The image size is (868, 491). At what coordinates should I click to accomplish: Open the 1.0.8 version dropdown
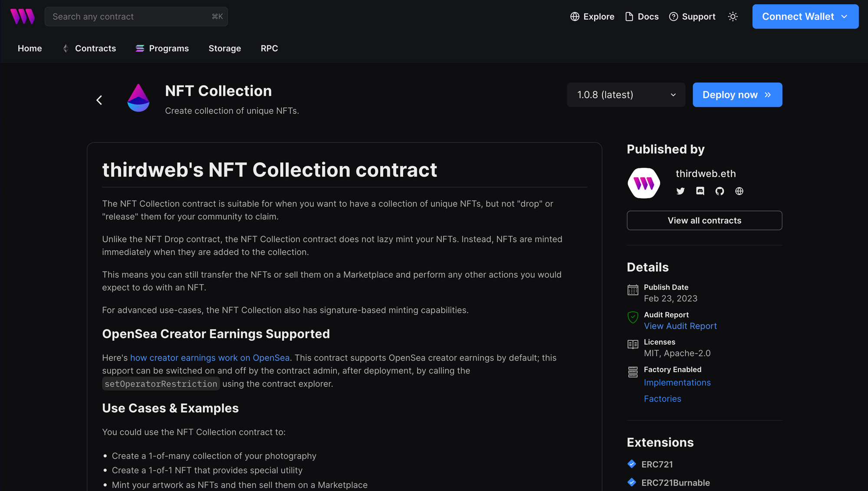coord(626,95)
